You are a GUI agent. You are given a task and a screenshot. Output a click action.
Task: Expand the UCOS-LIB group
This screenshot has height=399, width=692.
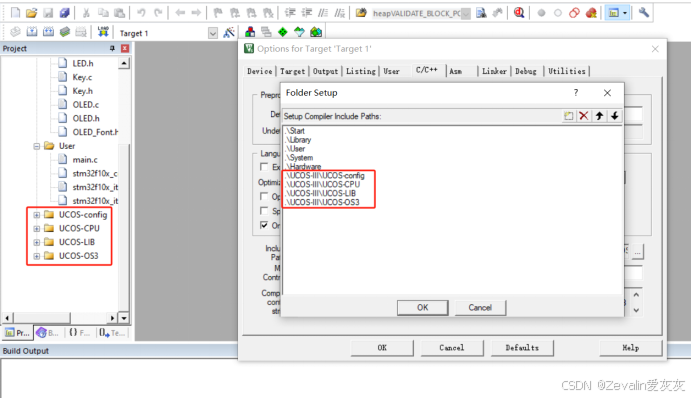(x=37, y=242)
